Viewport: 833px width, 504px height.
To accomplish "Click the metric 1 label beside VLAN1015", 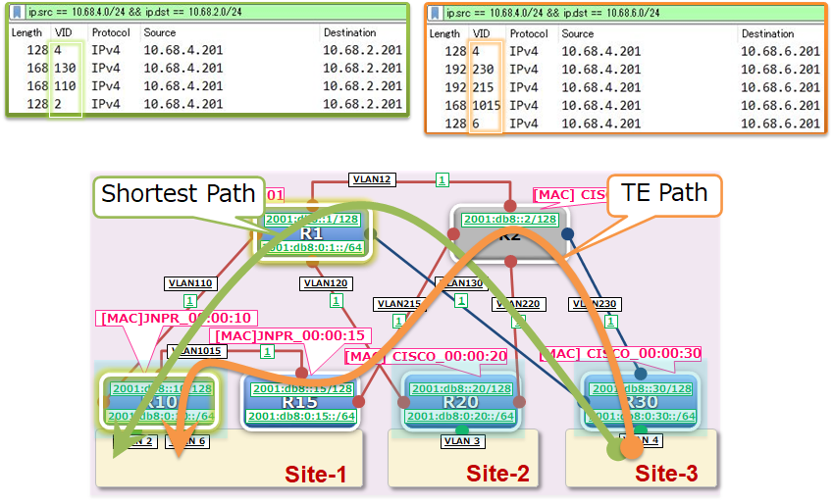I will coord(267,352).
